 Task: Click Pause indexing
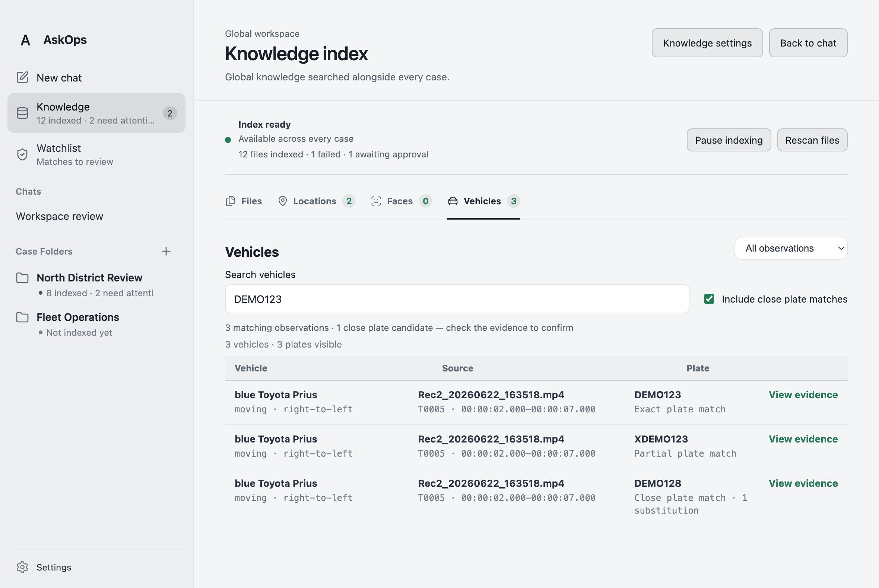click(x=729, y=140)
